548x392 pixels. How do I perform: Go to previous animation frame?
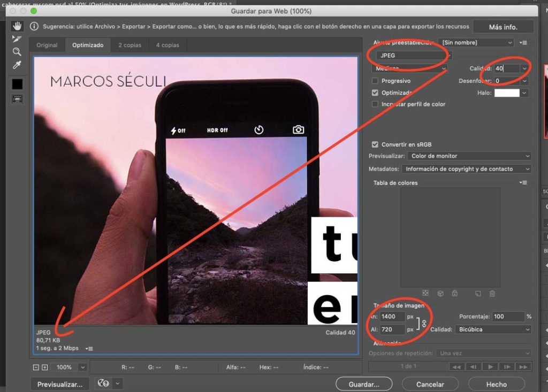(473, 366)
